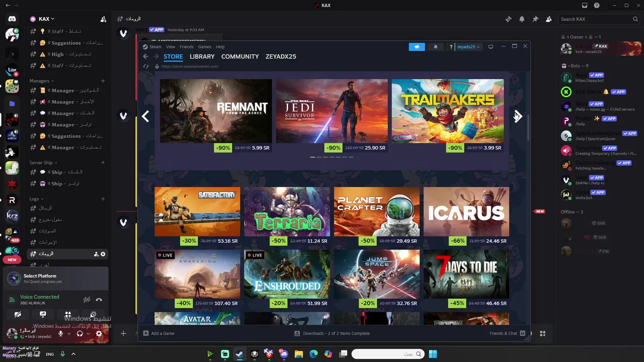Open zeyadx25 account dropdown in Steam
Screen dimensions: 644x362
[468, 47]
